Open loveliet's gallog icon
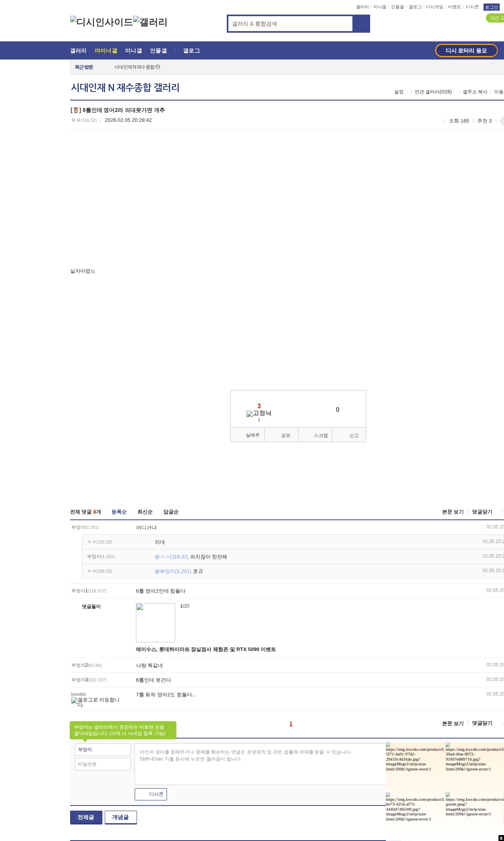The image size is (504, 841). [x=74, y=700]
